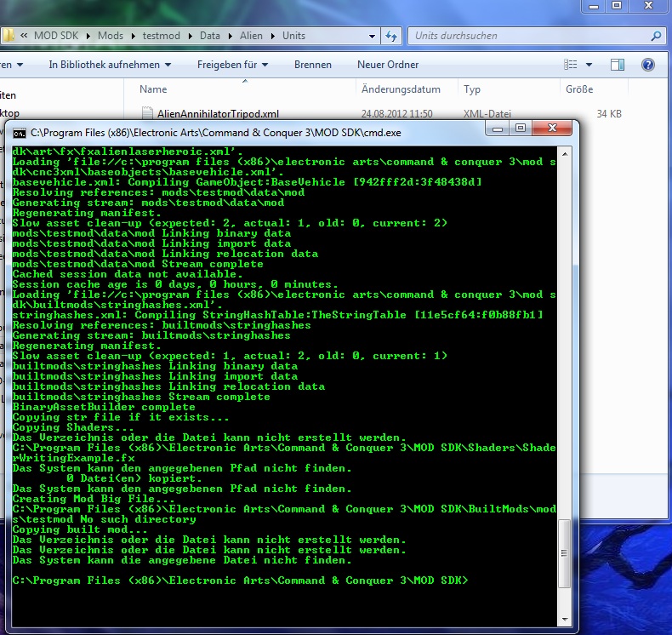
Task: Click inside 'Units durchsuchen' search field
Action: click(527, 37)
